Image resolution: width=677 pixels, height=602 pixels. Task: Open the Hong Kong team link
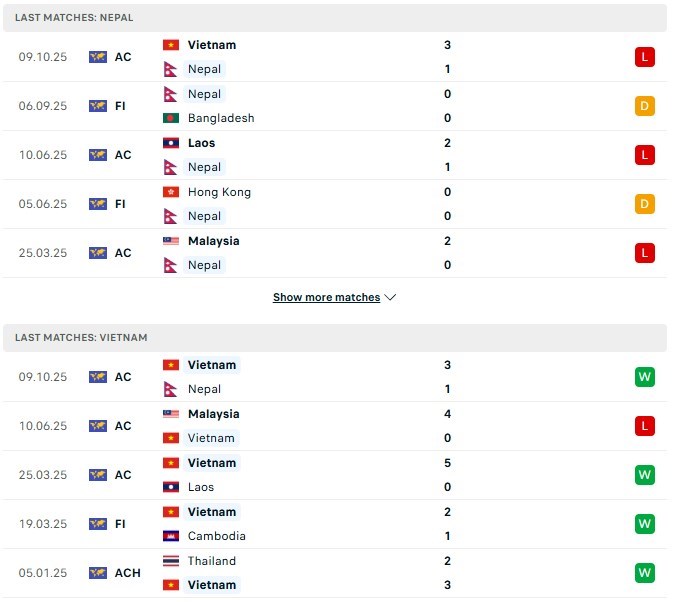pyautogui.click(x=219, y=192)
